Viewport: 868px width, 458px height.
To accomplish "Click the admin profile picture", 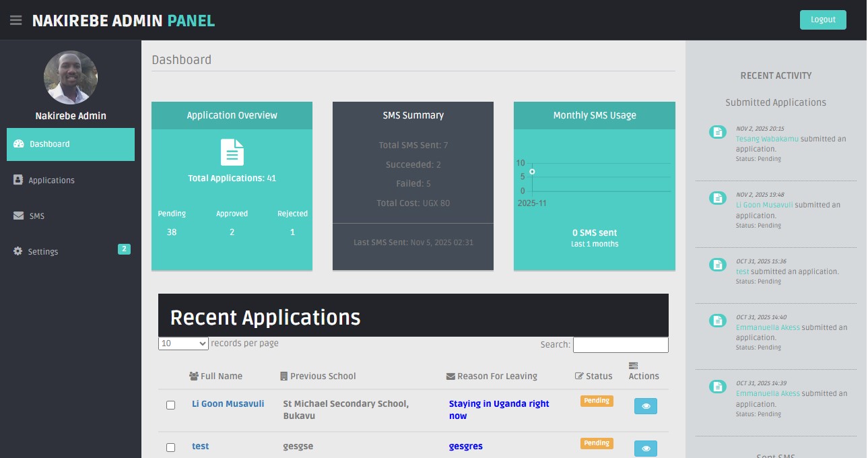I will 71,77.
